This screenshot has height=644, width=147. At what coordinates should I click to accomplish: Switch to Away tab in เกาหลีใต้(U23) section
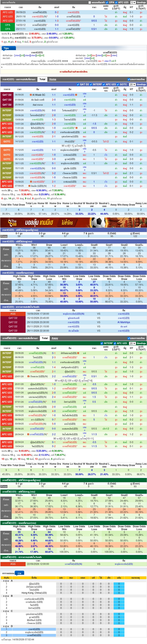[x=55, y=338]
